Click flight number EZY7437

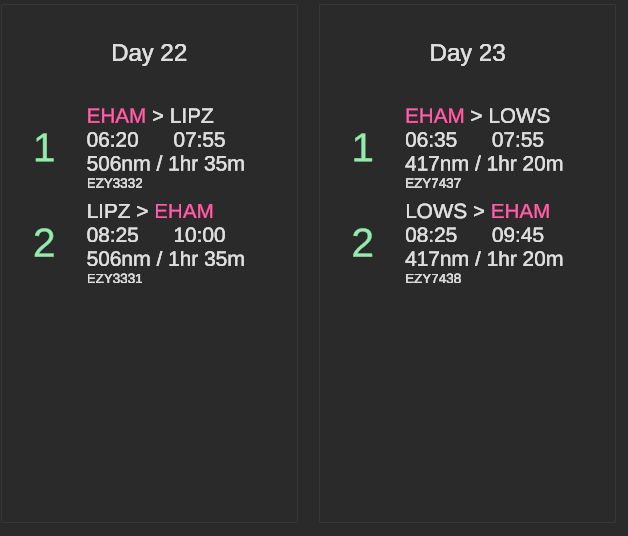coord(433,183)
